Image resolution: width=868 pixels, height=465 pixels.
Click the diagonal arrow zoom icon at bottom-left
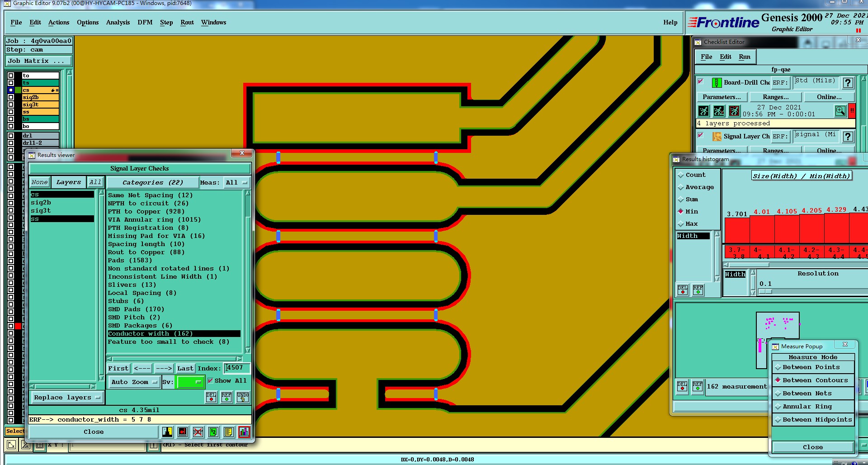click(11, 445)
